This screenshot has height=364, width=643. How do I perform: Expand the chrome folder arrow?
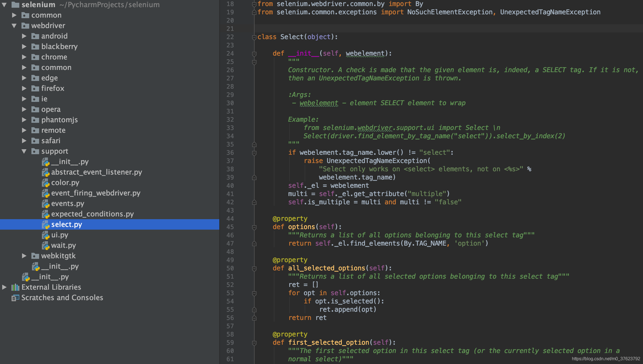(24, 57)
